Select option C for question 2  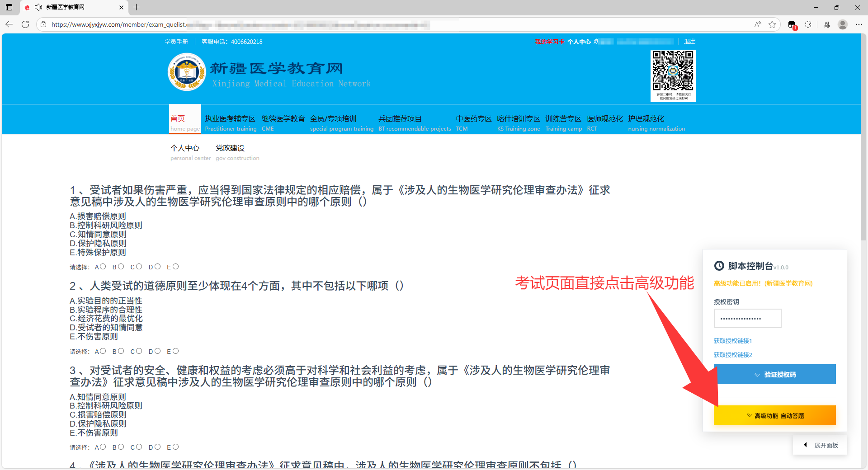pos(139,351)
